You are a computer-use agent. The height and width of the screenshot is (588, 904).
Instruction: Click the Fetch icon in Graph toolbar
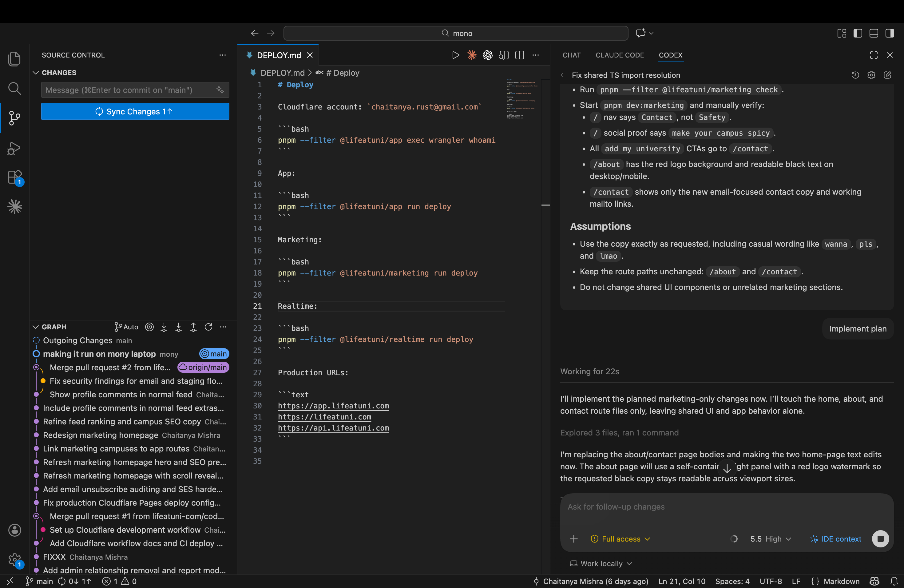click(x=164, y=327)
